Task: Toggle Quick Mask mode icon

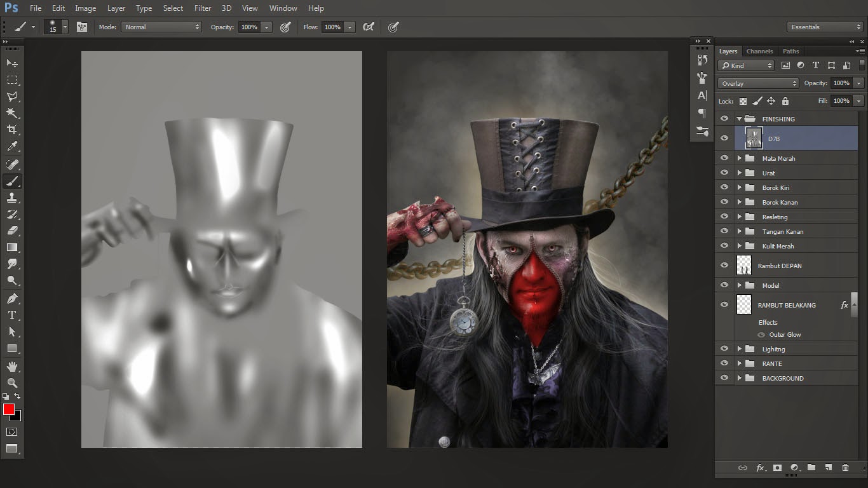Action: pyautogui.click(x=12, y=431)
